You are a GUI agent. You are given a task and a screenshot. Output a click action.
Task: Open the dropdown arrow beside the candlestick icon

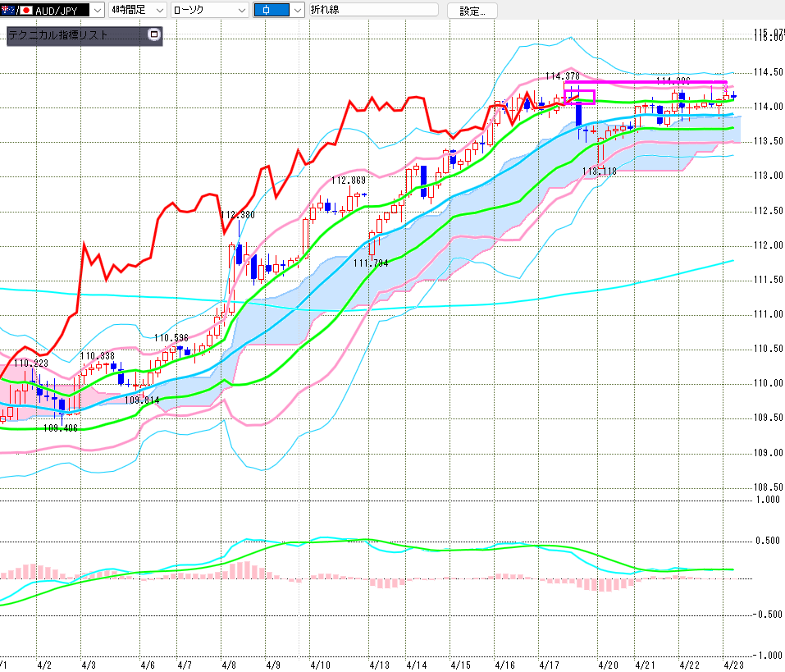tap(296, 11)
